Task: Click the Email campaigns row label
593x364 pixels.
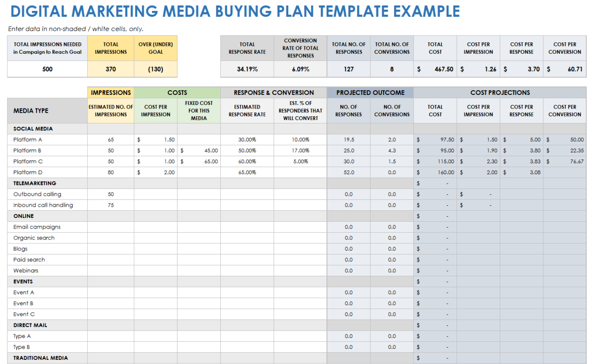Action: pyautogui.click(x=37, y=227)
